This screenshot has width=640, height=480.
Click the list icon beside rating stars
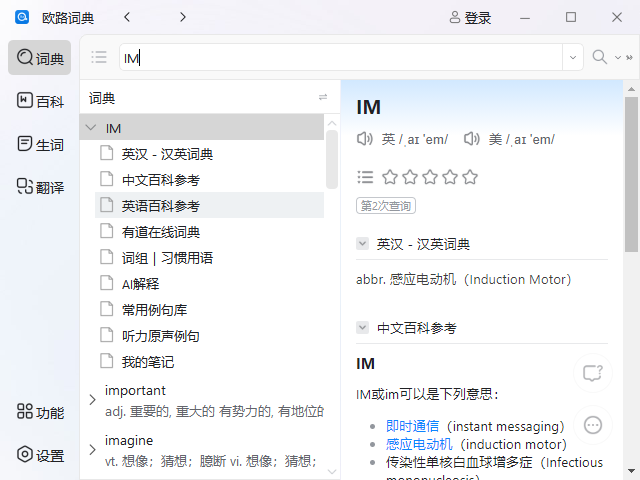point(365,177)
